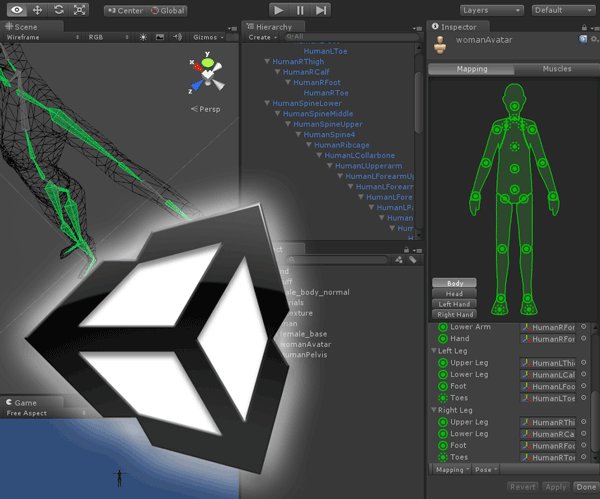Open the Pose dropdown at Inspector bottom

[486, 470]
